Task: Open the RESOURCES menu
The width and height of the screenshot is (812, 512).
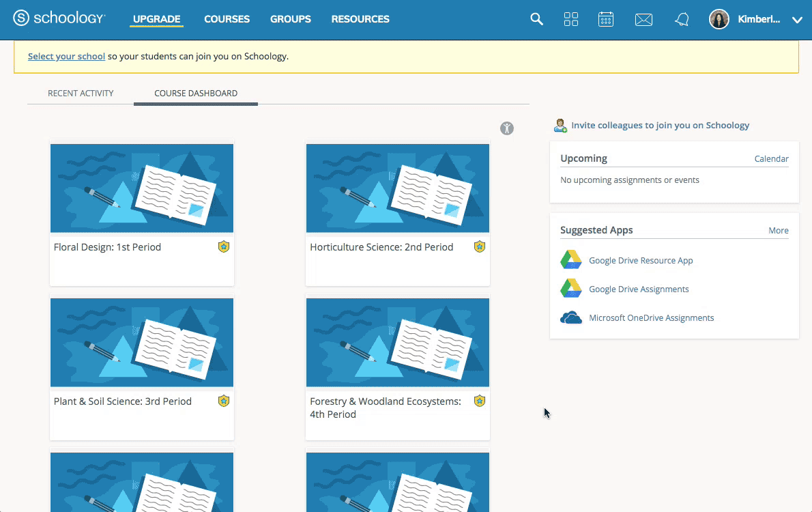Action: [x=360, y=19]
